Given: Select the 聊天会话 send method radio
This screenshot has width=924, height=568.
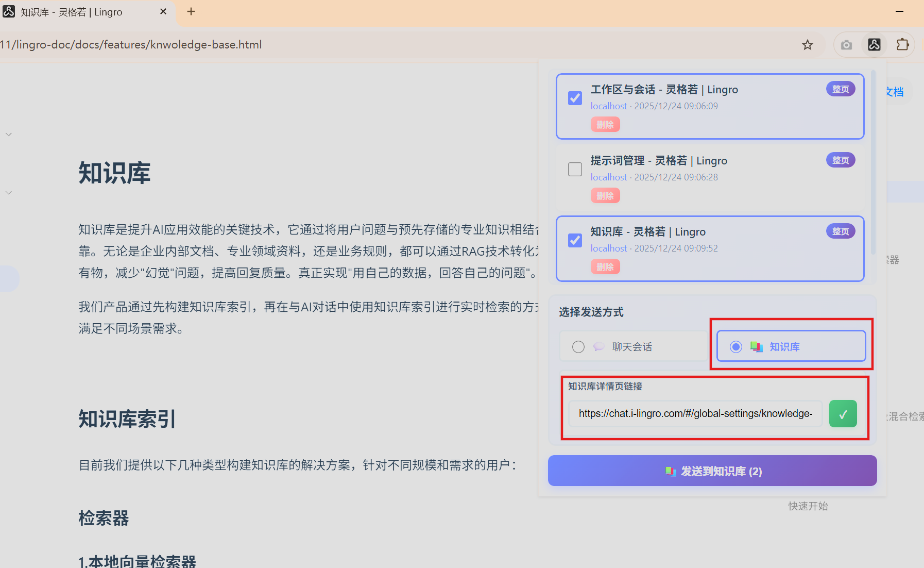Looking at the screenshot, I should point(578,346).
